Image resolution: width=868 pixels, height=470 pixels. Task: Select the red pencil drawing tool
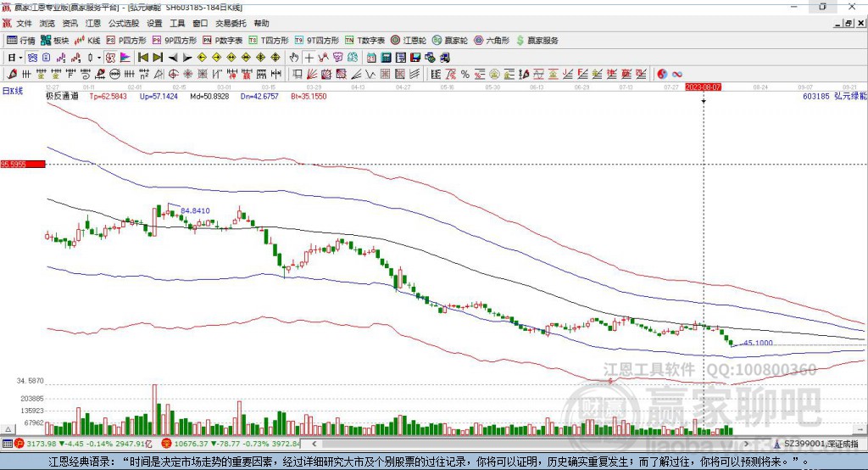click(12, 75)
